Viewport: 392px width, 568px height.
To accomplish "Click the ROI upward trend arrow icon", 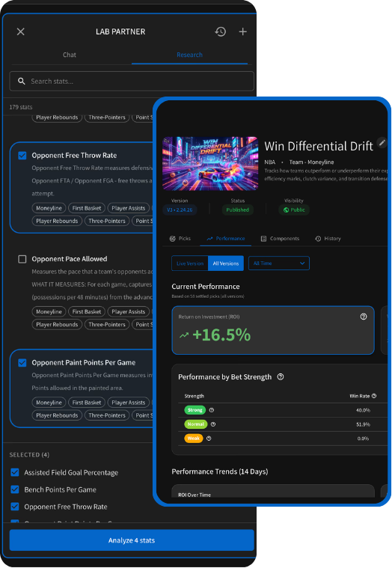I will click(184, 335).
